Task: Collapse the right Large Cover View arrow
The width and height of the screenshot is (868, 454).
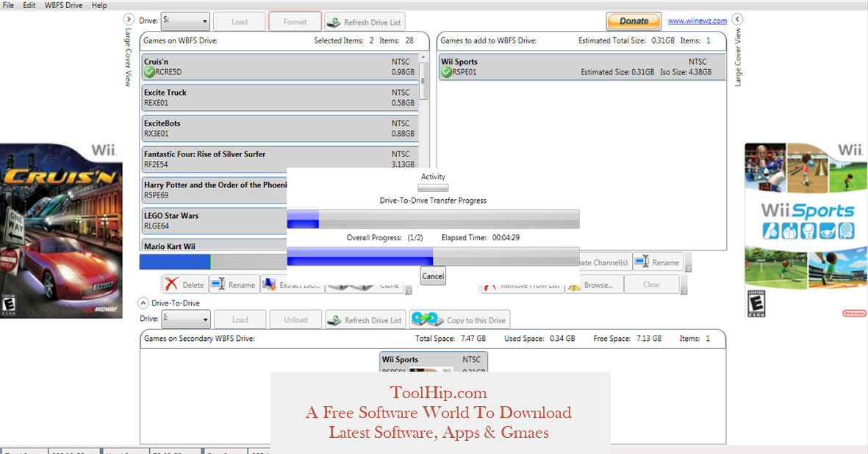Action: point(737,19)
